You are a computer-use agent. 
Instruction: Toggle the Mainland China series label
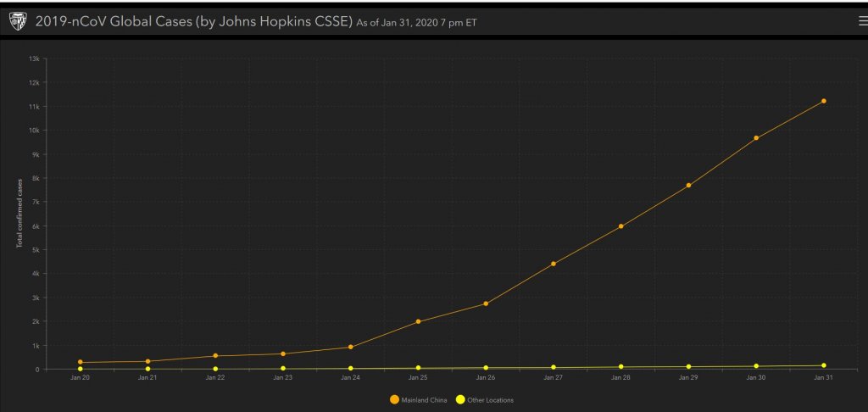[425, 400]
